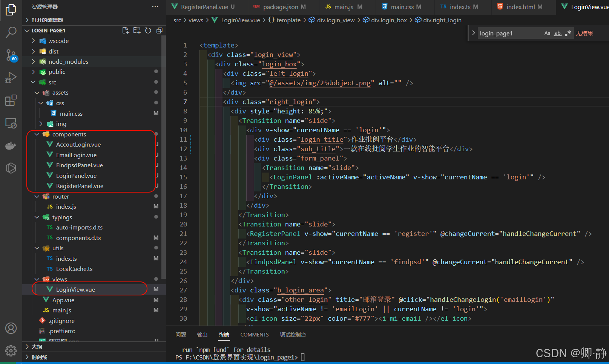
Task: Switch to the 输出 (Output) panel tab
Action: (202, 335)
